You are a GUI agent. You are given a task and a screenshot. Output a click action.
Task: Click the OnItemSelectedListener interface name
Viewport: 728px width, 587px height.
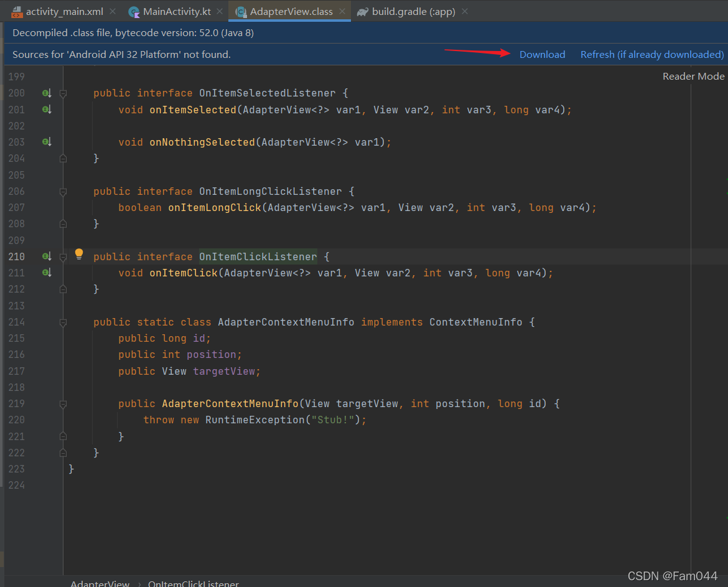(x=268, y=93)
